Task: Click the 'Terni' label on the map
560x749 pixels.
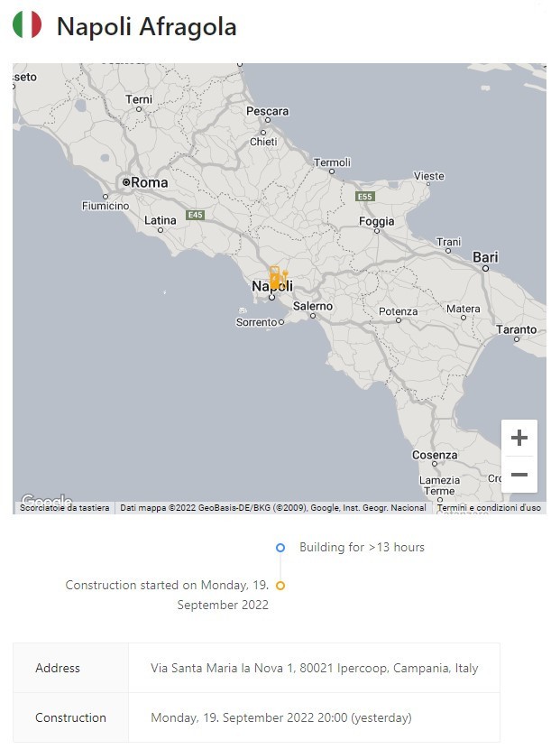Action: point(139,99)
